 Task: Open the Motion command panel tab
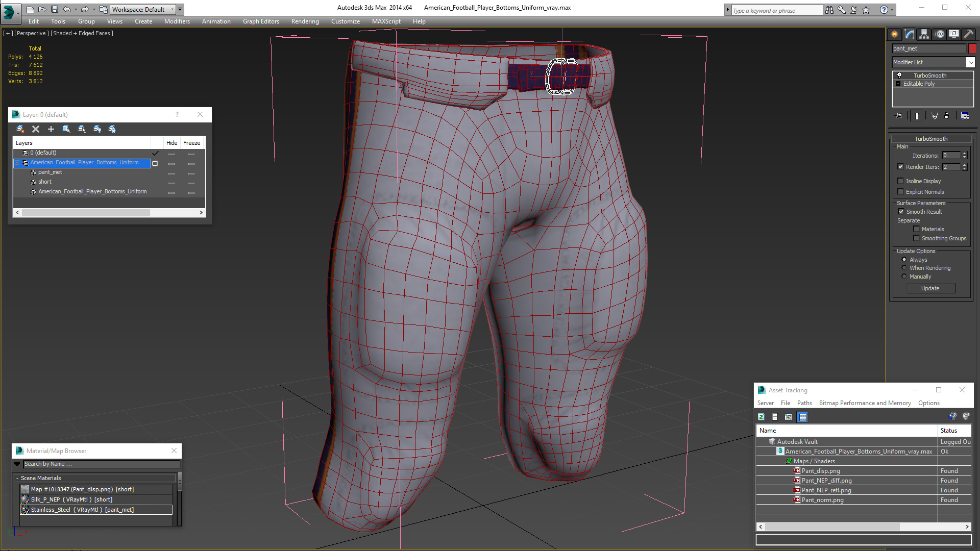point(940,34)
